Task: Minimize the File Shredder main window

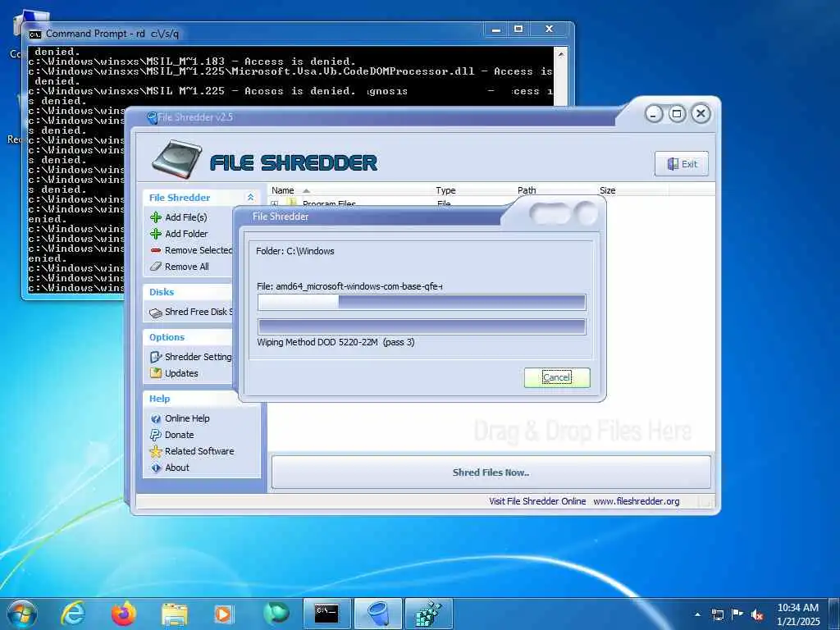Action: (x=654, y=113)
